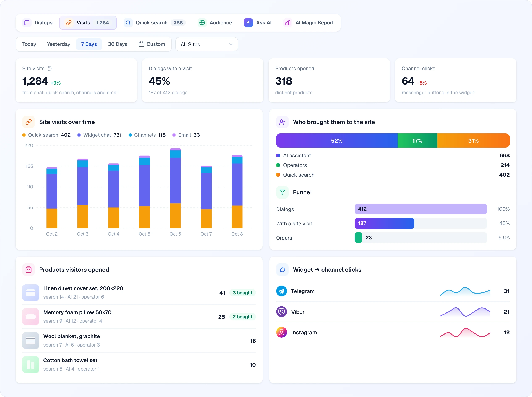Click the Cotton bath towel set title
Screen dimensions: 532x397
pos(70,360)
